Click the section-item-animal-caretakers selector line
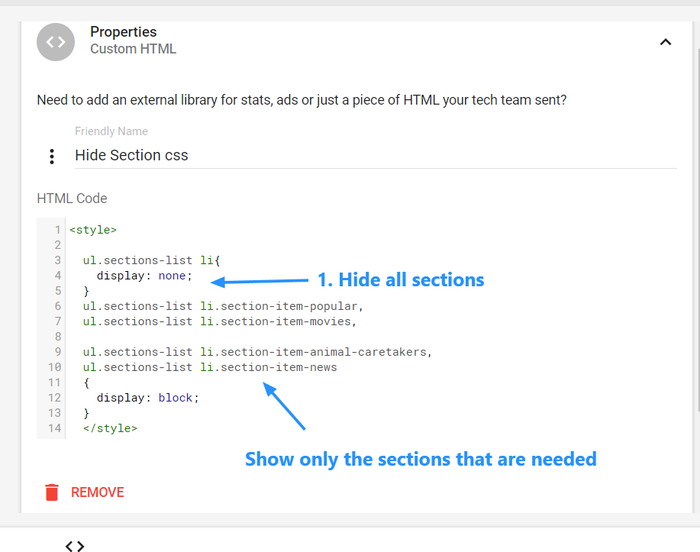Screen dimensions: 700x552 coord(257,352)
